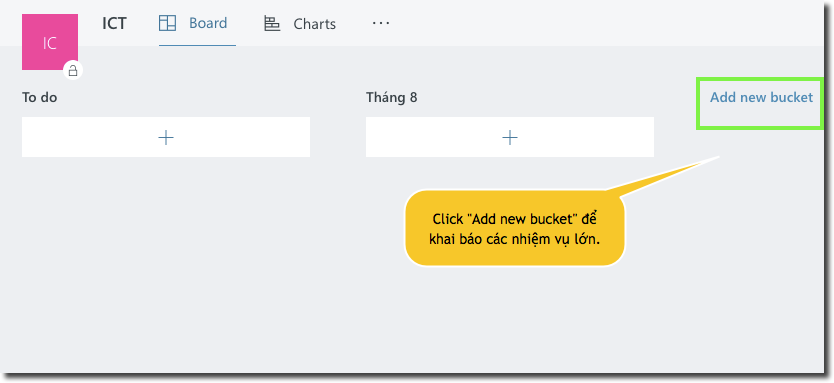Open the three-dot more options menu
The width and height of the screenshot is (834, 383).
[x=381, y=23]
